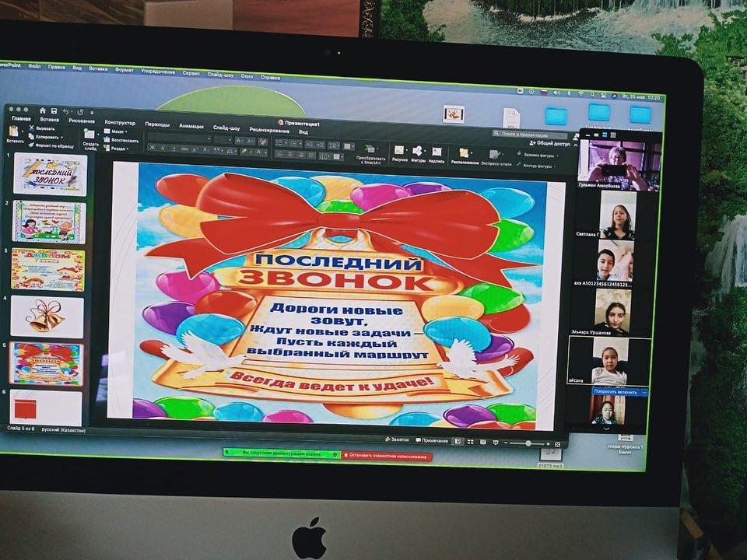Toggle Ж bold formatting
Screen dimensions: 747x560
152,148
